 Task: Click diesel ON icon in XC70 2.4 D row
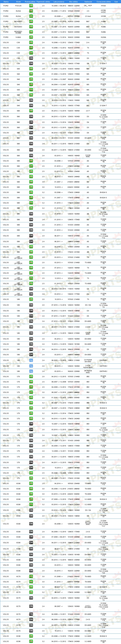click(31, 619)
